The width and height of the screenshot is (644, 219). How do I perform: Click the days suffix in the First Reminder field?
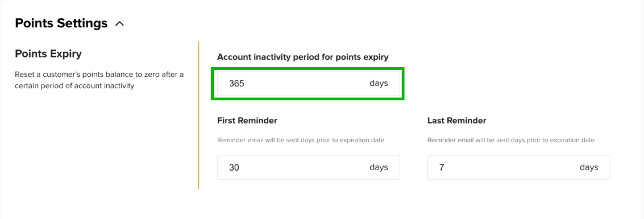point(378,167)
